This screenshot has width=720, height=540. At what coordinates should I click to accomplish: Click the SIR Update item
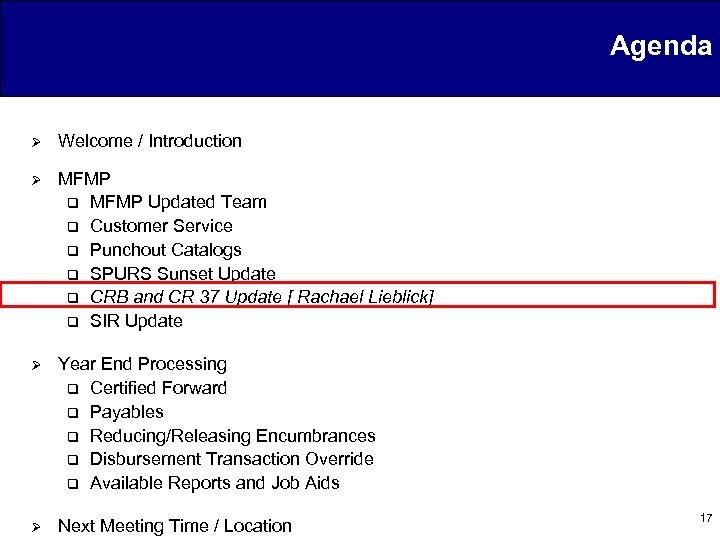136,321
